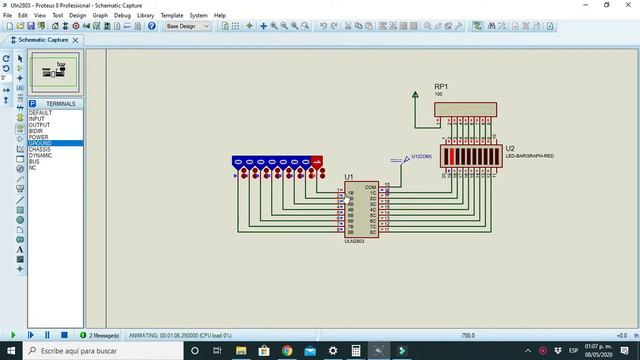Click the binoculars Search and Tag icon
This screenshot has height=360, width=640.
pos(491,26)
